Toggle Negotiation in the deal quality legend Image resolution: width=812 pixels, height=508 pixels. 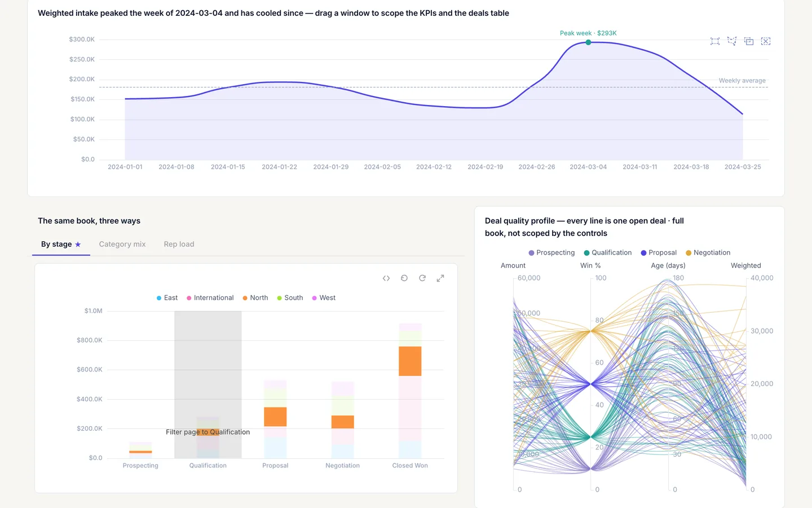(x=708, y=253)
